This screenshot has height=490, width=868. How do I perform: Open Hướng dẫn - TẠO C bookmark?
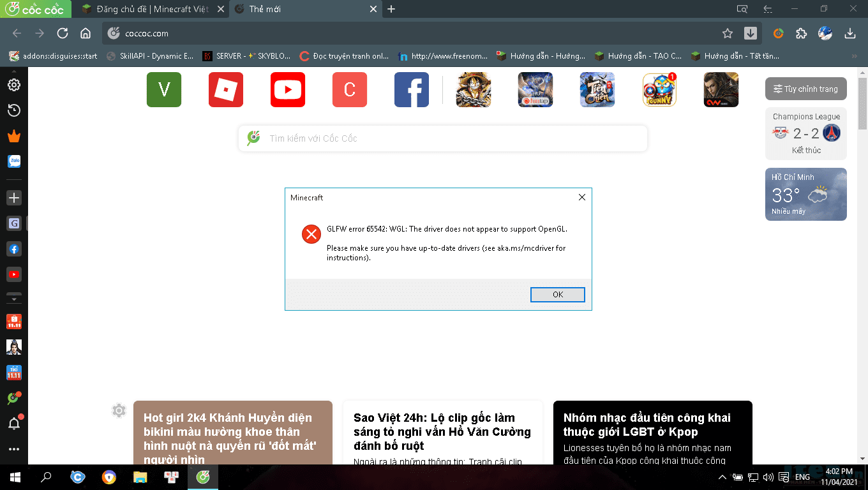[x=638, y=56]
